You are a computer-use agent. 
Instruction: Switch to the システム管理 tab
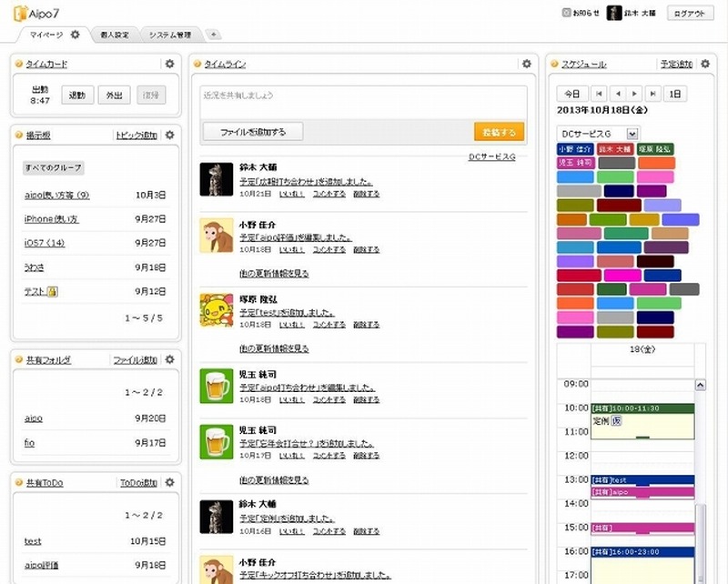click(x=170, y=35)
